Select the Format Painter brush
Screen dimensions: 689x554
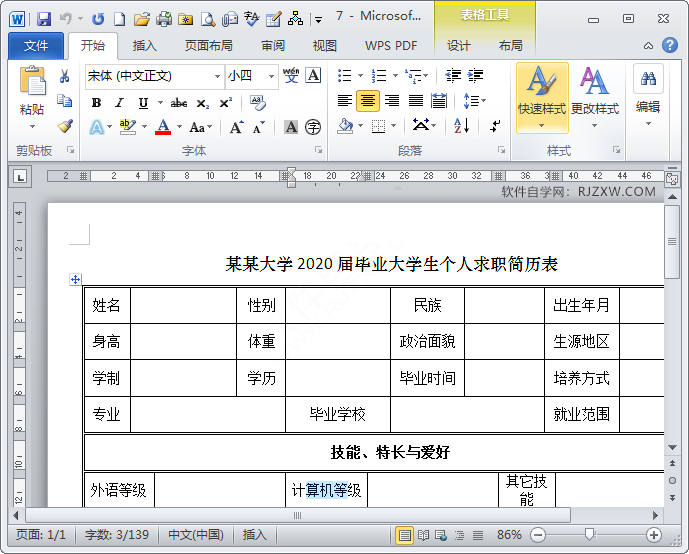(65, 127)
